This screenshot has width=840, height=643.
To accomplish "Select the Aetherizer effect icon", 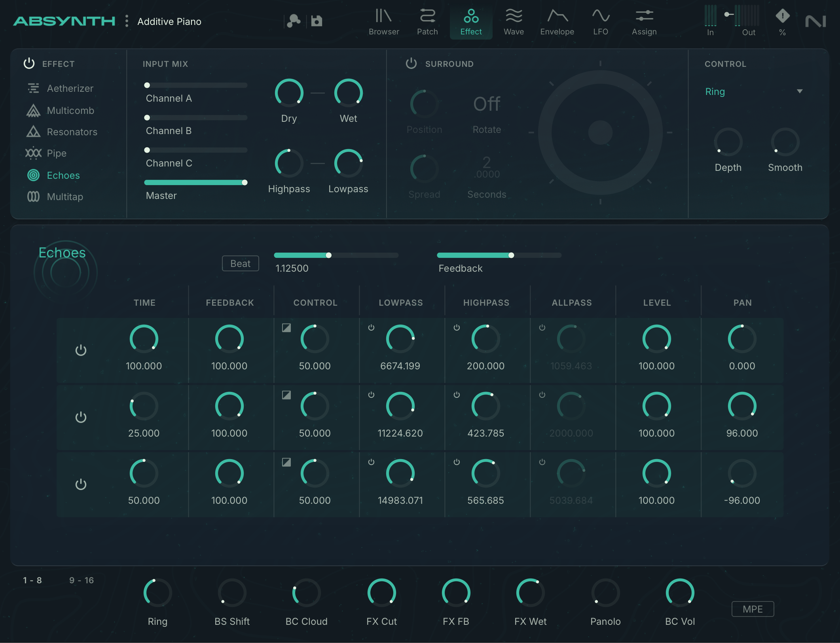I will coord(33,88).
